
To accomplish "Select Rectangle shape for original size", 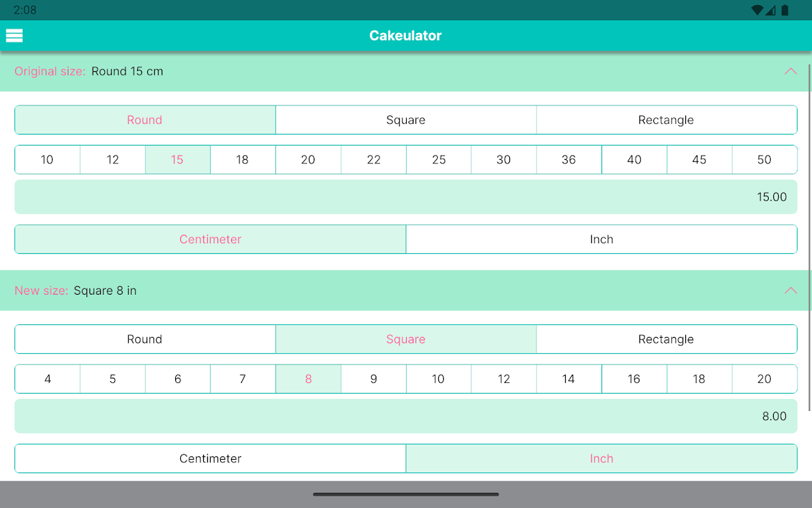I will (666, 120).
